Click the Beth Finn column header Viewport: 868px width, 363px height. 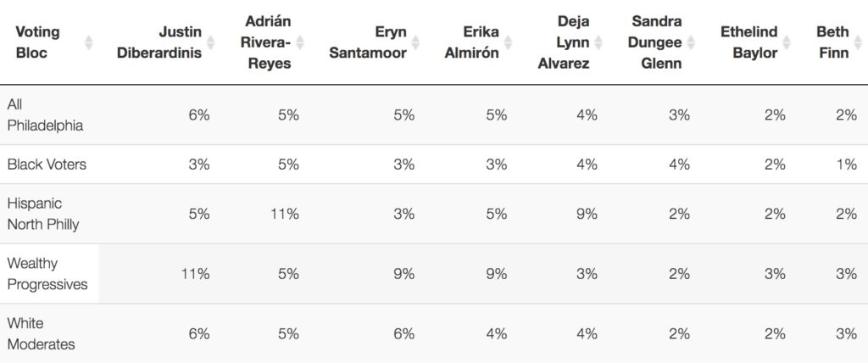832,42
